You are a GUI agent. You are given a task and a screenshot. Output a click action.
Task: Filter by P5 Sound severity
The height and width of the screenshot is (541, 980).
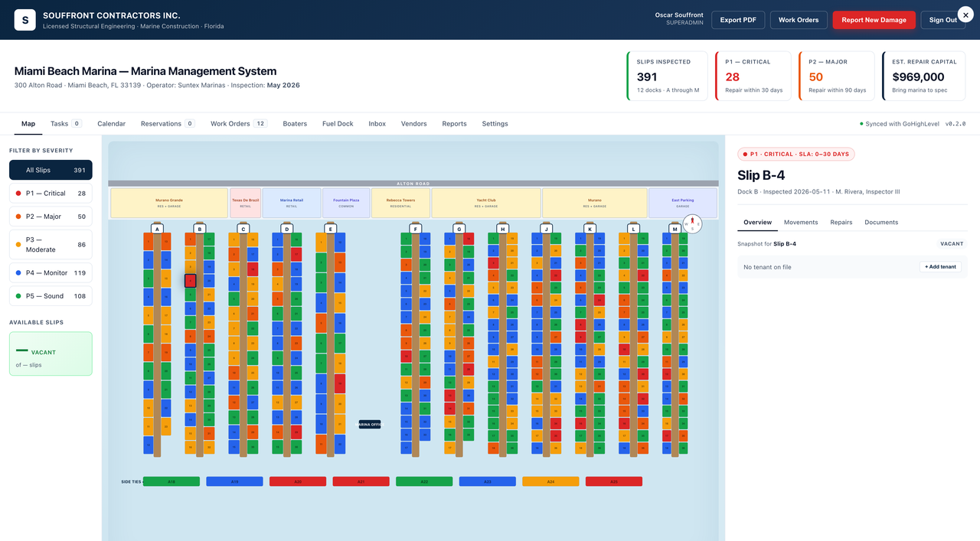click(51, 295)
